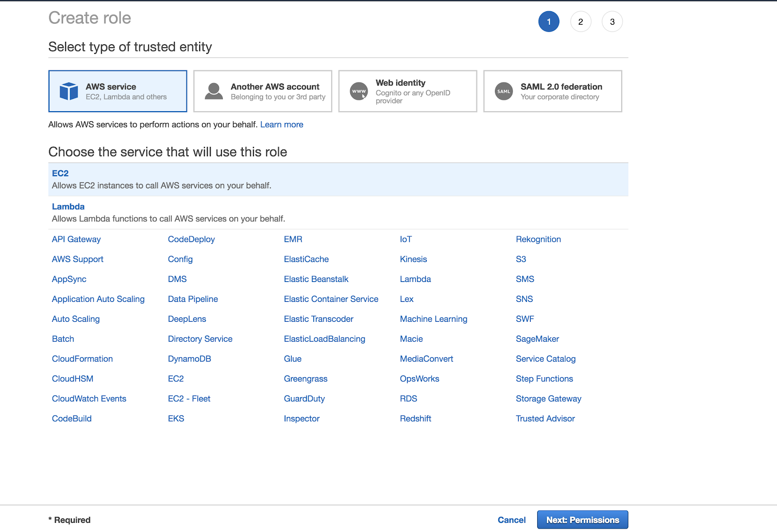
Task: Click the AWS service cube icon
Action: (68, 91)
